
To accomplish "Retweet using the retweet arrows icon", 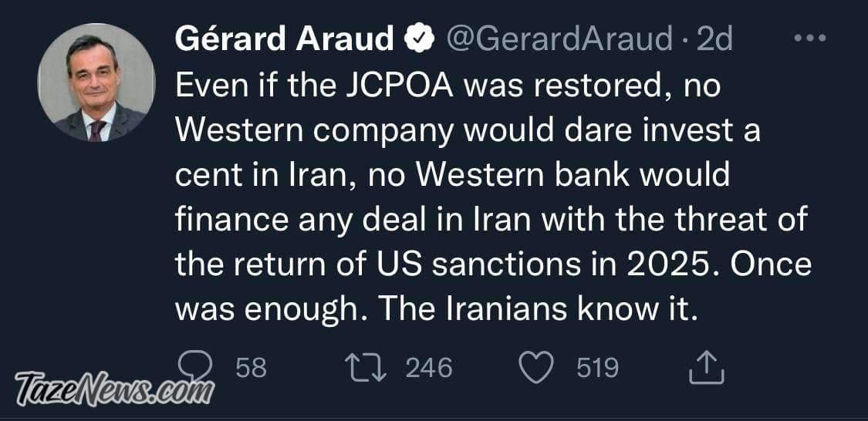I will [366, 368].
